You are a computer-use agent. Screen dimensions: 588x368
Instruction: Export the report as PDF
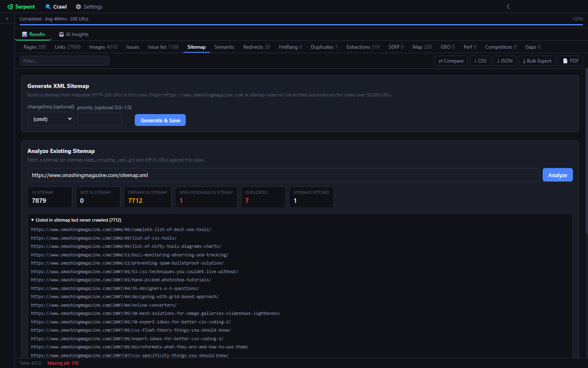pos(570,61)
